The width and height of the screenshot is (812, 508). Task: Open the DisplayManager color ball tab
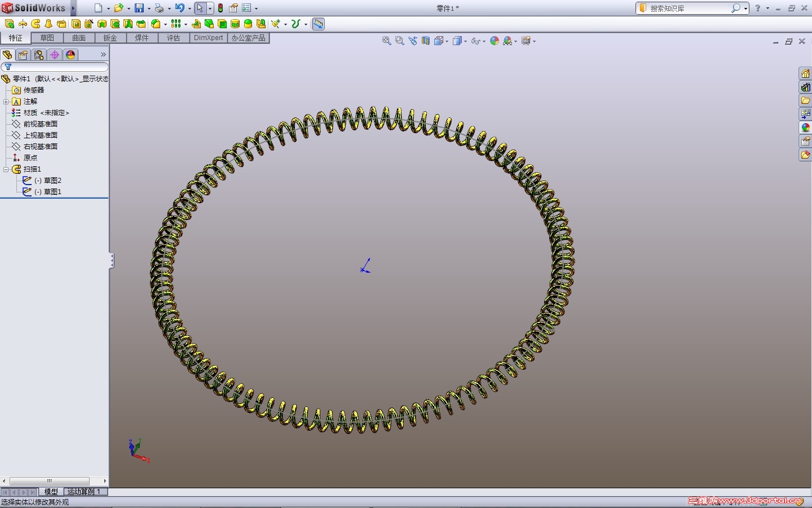(x=70, y=55)
